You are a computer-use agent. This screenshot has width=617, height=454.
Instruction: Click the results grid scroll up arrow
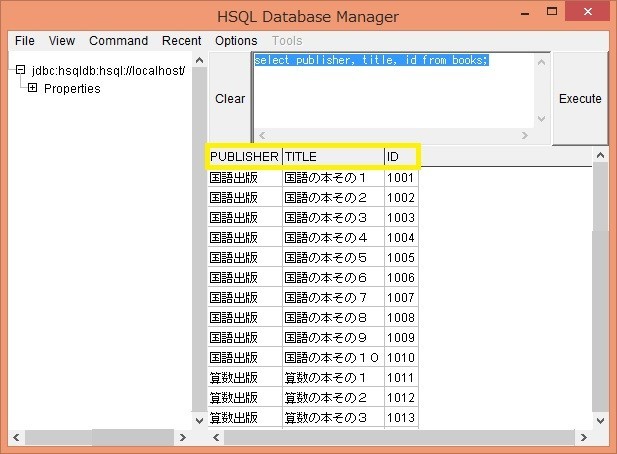click(600, 155)
